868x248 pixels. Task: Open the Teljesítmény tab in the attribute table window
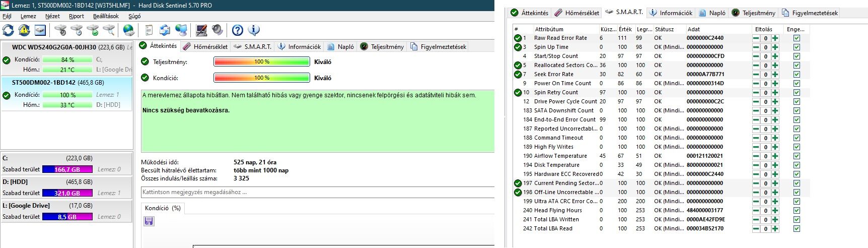point(754,13)
